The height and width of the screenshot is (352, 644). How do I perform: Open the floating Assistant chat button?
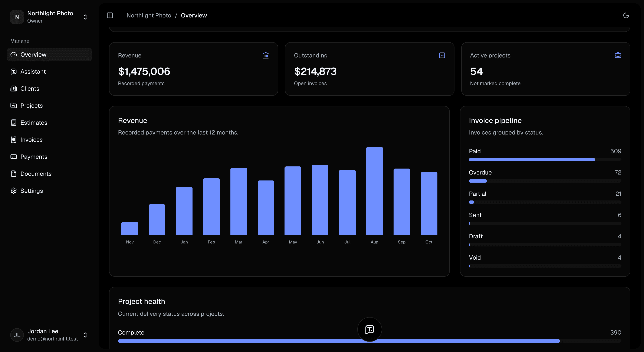pos(369,329)
